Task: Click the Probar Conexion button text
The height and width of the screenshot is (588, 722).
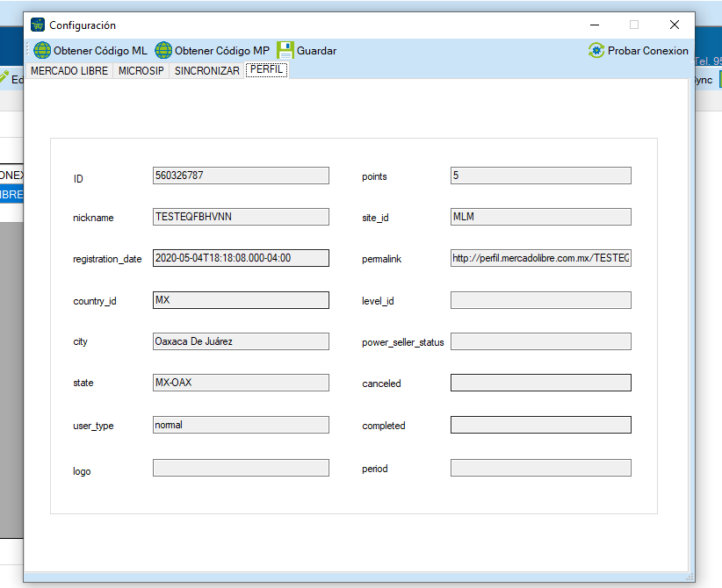Action: [x=648, y=51]
